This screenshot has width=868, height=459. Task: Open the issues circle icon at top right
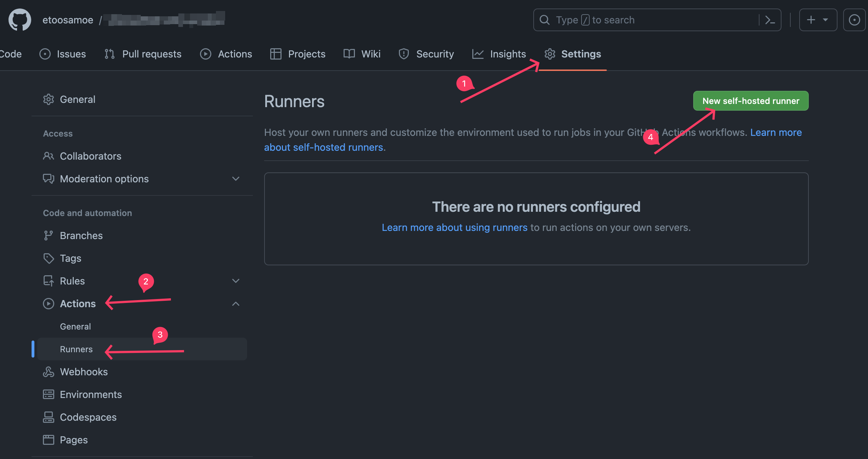(x=854, y=20)
